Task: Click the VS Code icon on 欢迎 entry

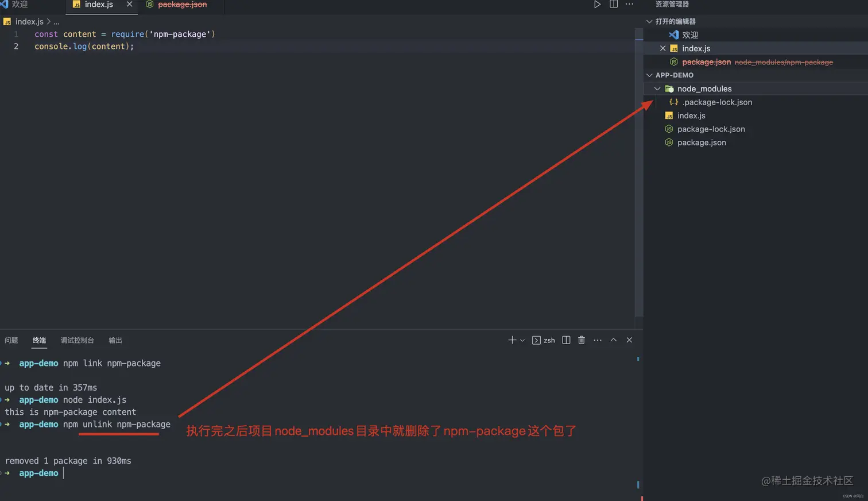Action: tap(674, 34)
